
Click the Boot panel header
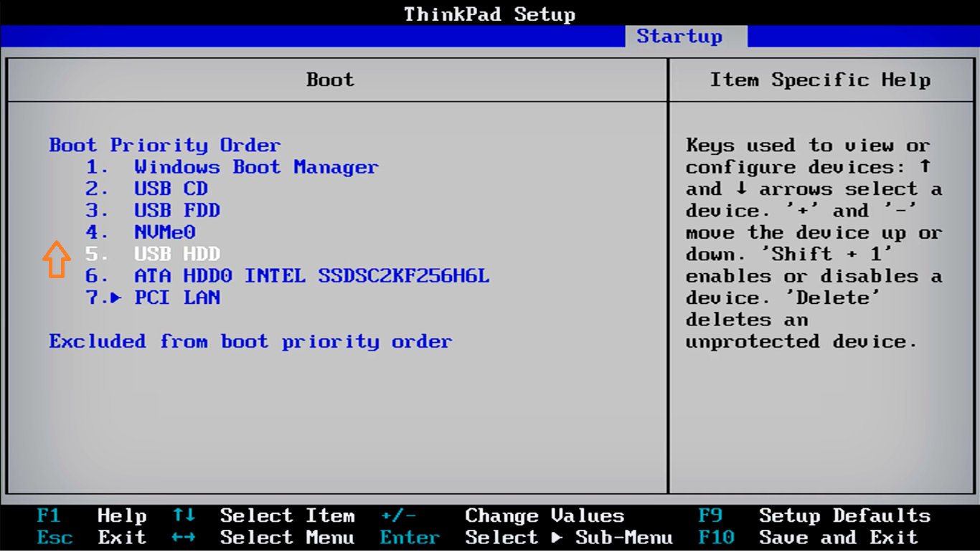coord(330,80)
